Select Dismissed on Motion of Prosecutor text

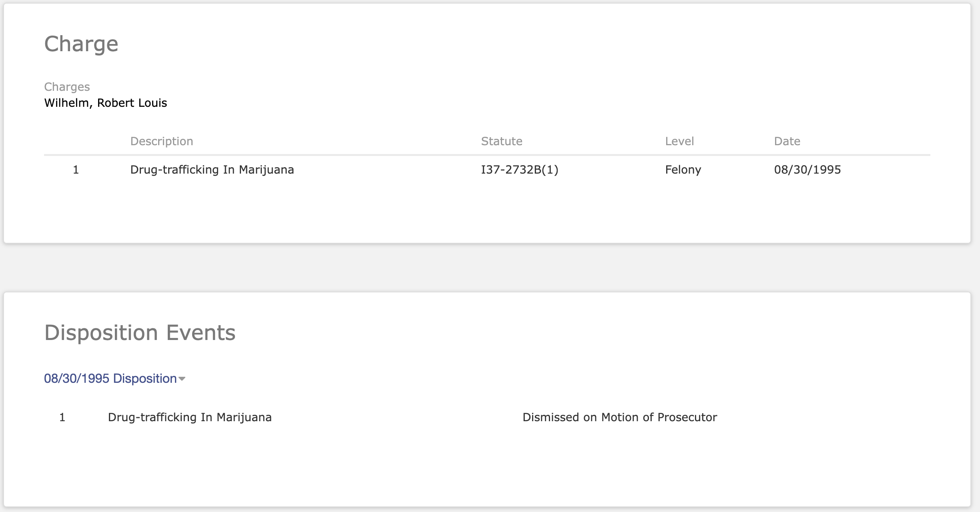click(x=620, y=417)
